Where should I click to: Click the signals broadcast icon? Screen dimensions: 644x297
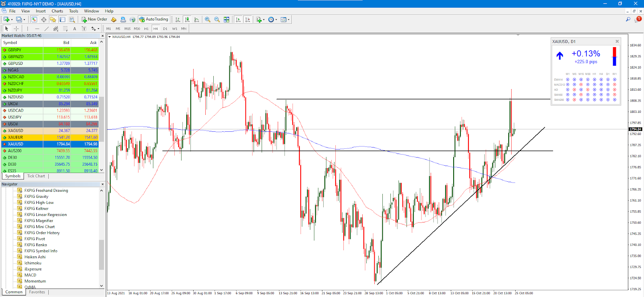(x=132, y=19)
